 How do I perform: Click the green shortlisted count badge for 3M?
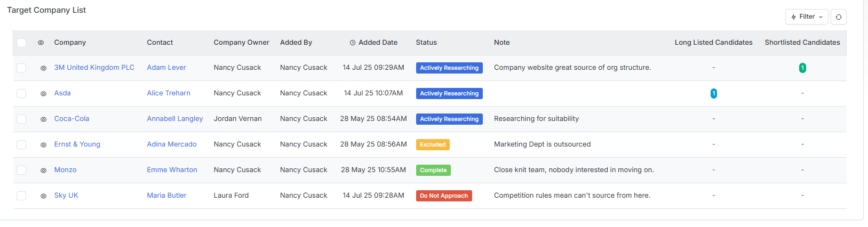pos(802,68)
